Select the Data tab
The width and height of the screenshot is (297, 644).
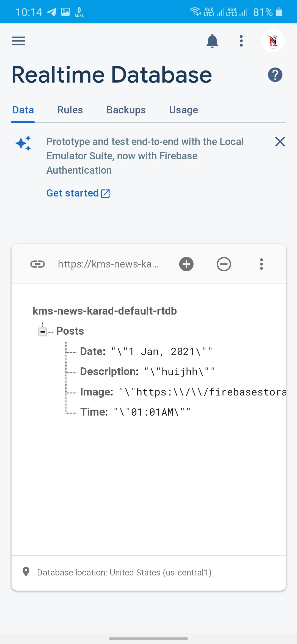(23, 110)
